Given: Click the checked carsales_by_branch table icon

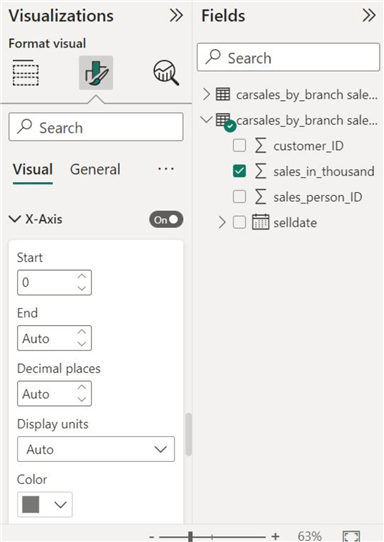Looking at the screenshot, I should (x=225, y=122).
